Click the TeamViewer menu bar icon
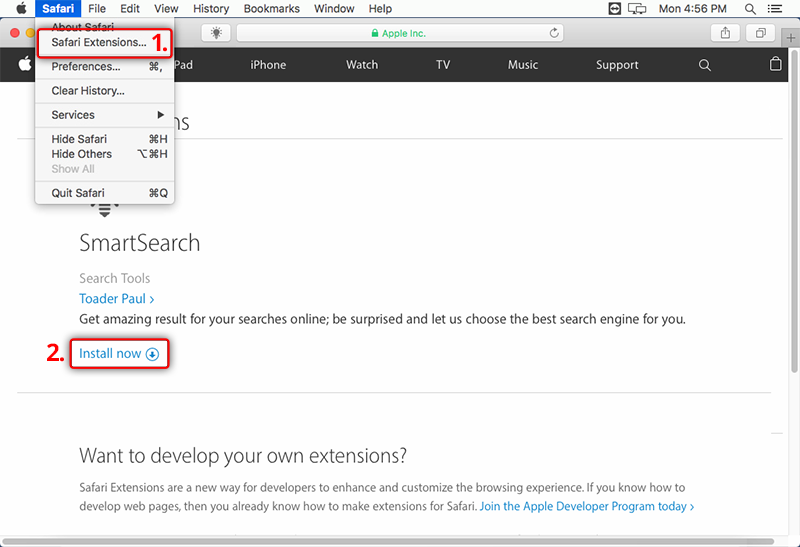This screenshot has height=547, width=800. [x=615, y=8]
